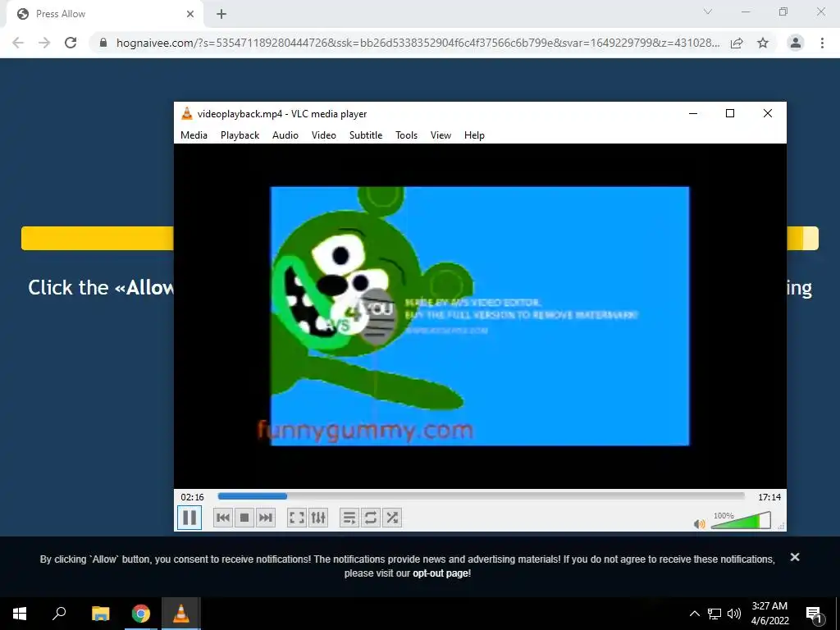
Task: Open the Help menu in VLC
Action: click(475, 135)
